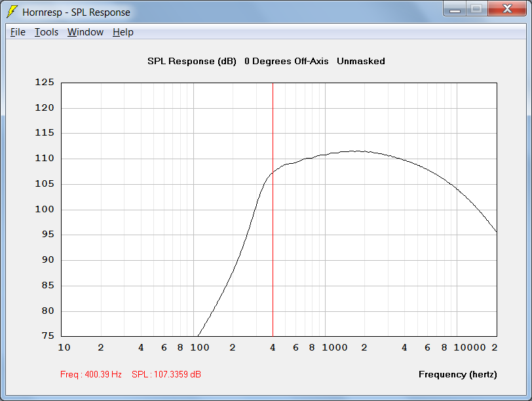Image resolution: width=532 pixels, height=401 pixels.
Task: Click the SPL : 107.3359 dB readout
Action: (166, 374)
